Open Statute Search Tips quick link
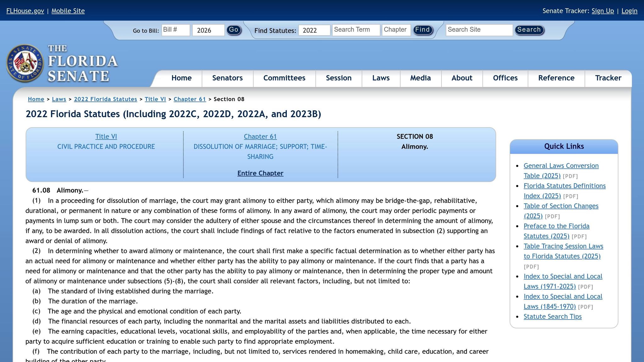 [552, 316]
